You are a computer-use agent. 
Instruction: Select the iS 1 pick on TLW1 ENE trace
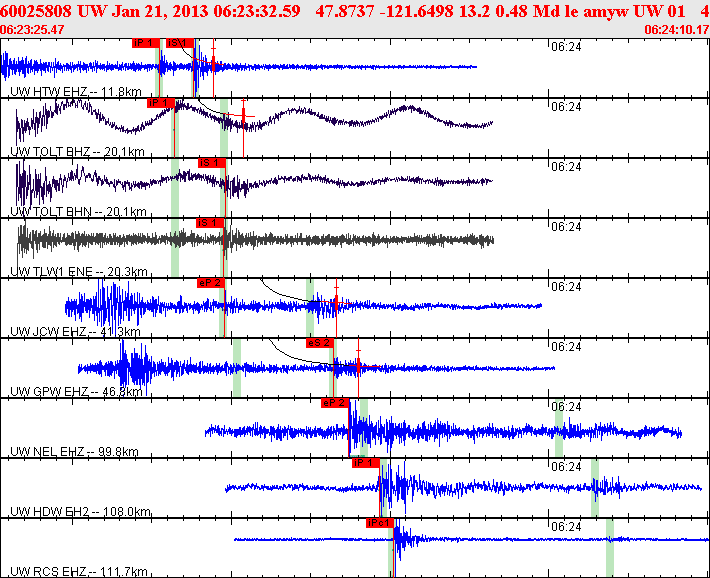[210, 223]
